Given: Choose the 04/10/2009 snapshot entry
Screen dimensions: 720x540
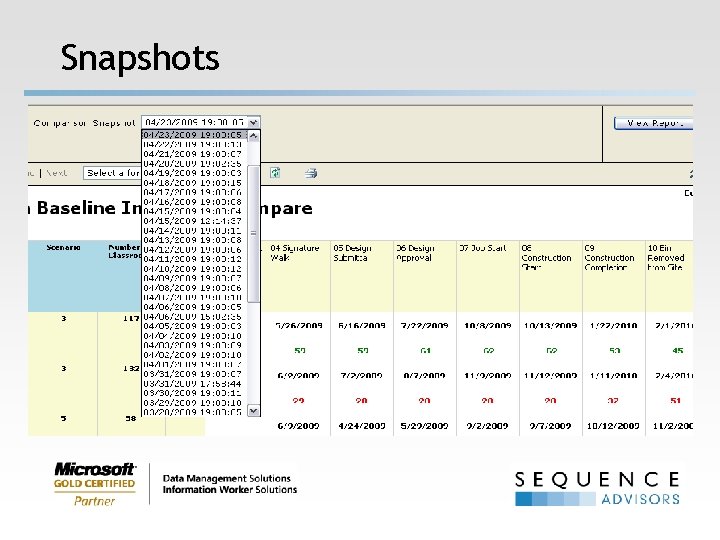Looking at the screenshot, I should coord(195,269).
